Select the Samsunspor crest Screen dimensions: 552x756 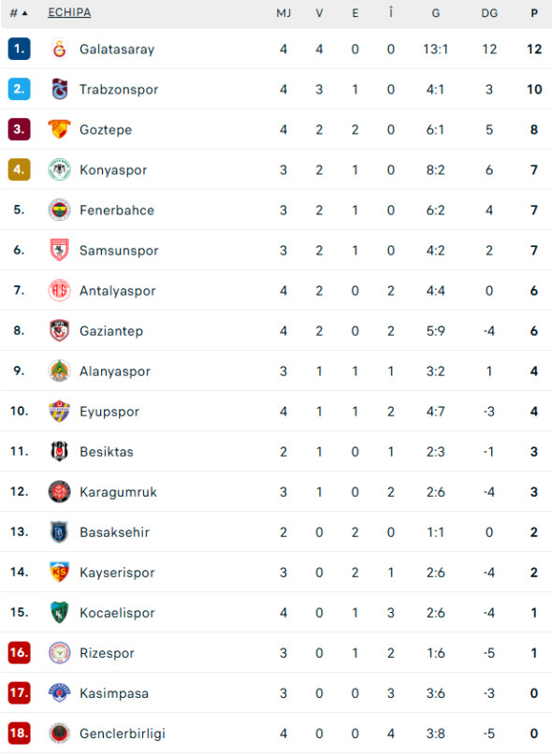60,250
